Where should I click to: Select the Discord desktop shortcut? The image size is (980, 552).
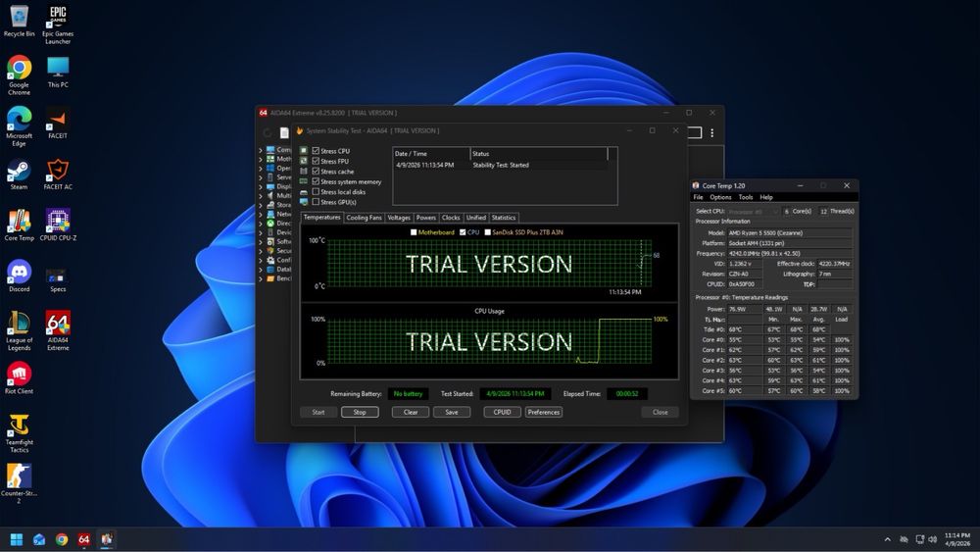pos(19,273)
